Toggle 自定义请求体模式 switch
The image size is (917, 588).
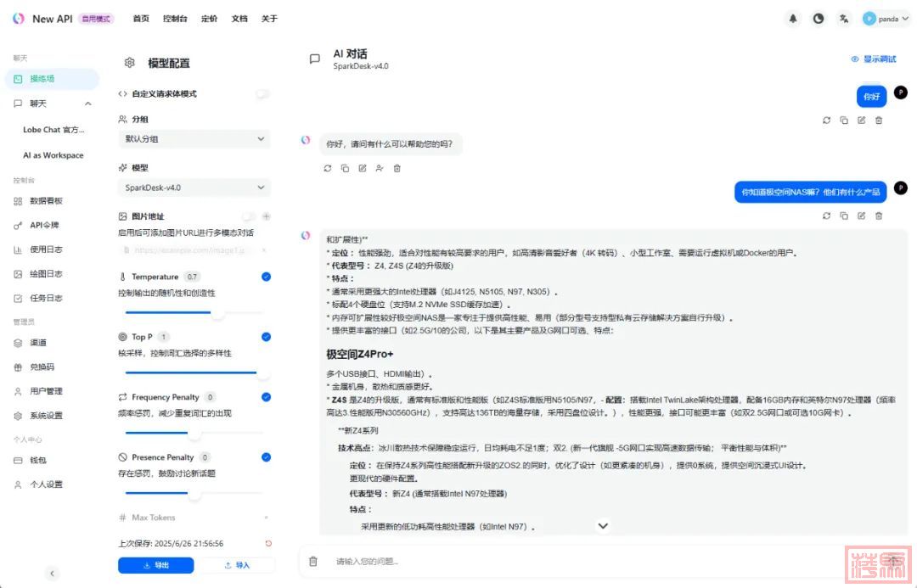pyautogui.click(x=262, y=93)
